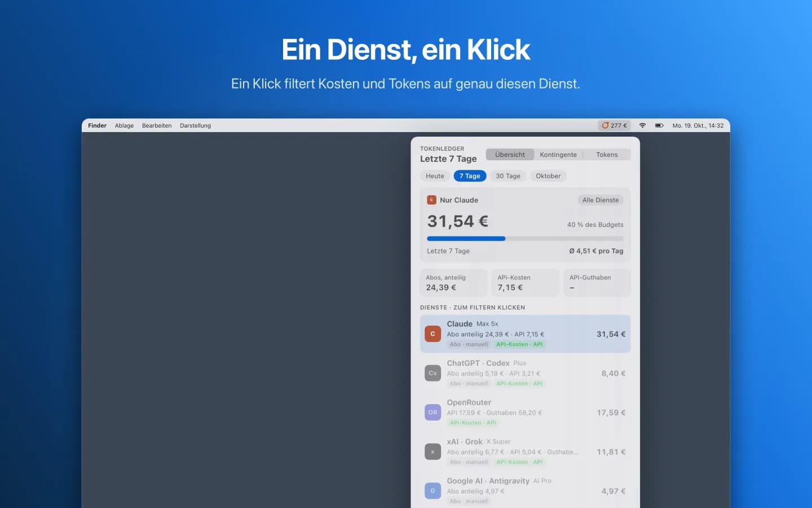Select the Oktober time range

tap(548, 176)
